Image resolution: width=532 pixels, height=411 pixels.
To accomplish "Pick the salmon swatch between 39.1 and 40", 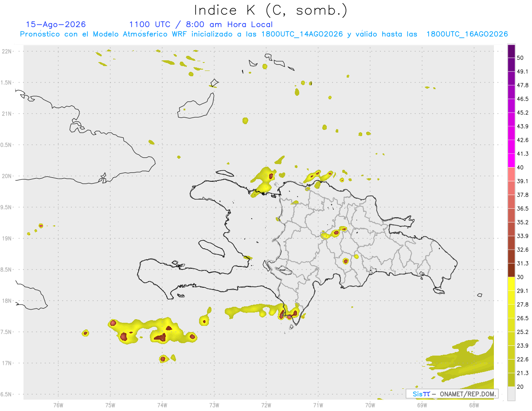I will (x=511, y=174).
